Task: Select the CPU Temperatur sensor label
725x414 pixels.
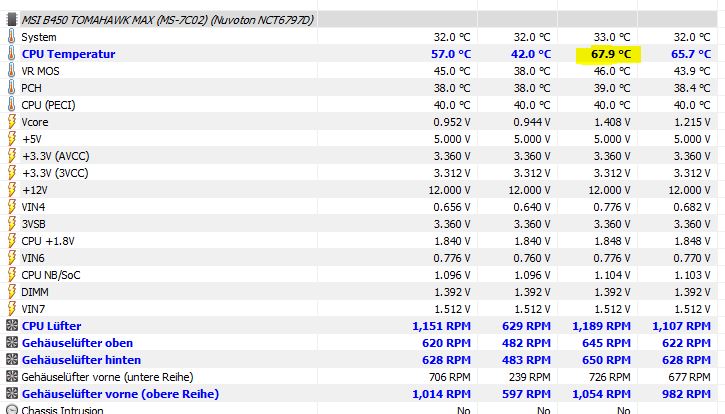Action: (x=68, y=54)
